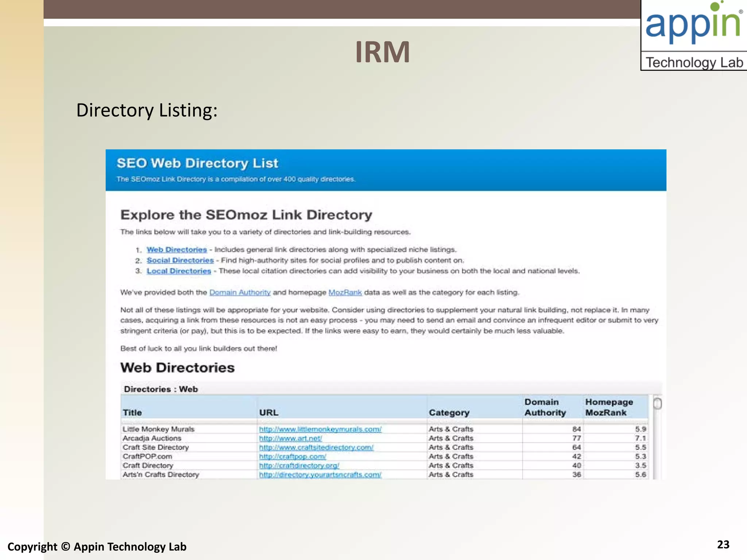
Task: Open craftsitedirectory.com URL link
Action: coord(316,447)
